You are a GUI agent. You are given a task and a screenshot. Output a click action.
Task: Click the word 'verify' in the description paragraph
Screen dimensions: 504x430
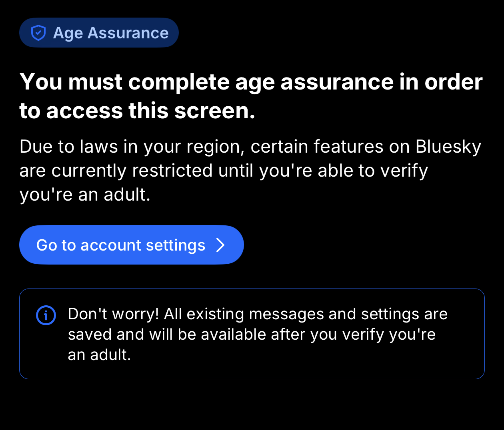(404, 171)
